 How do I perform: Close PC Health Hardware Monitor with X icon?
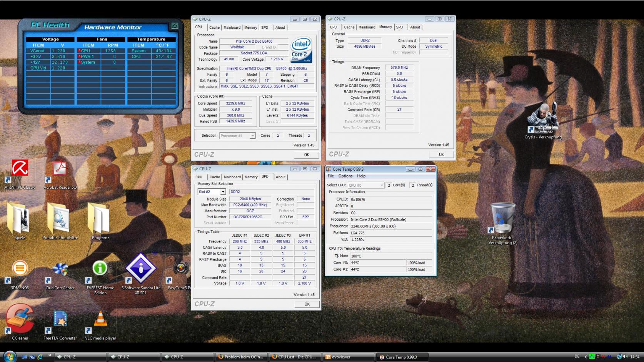pos(175,25)
